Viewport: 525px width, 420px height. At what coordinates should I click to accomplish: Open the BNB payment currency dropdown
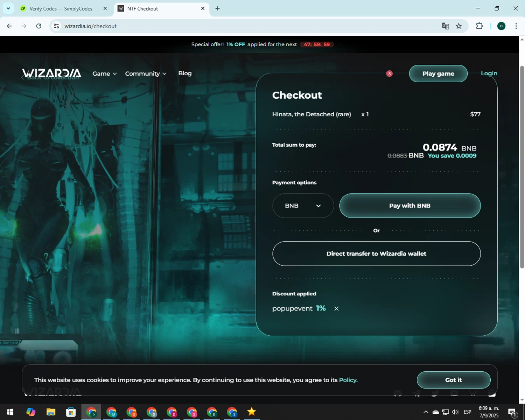point(303,205)
